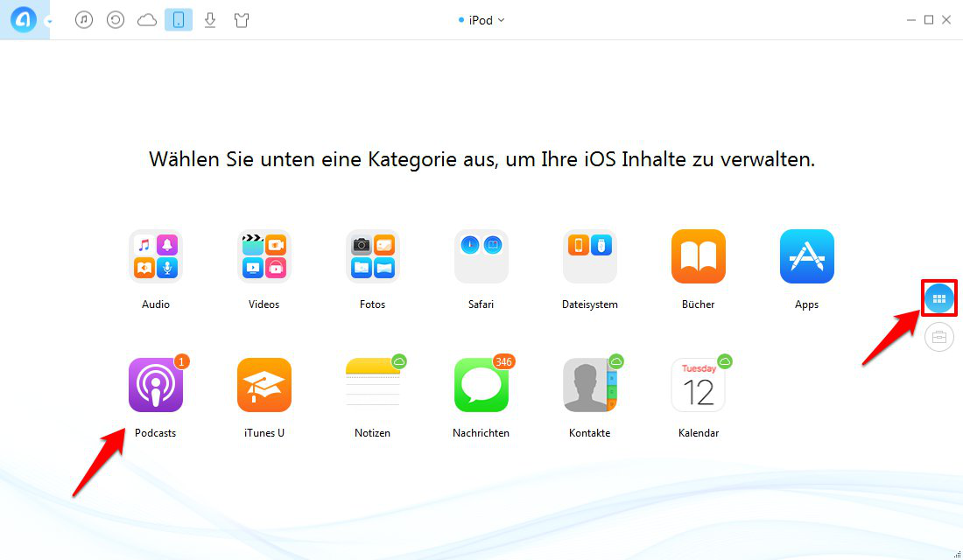
Task: Open the download tab icon
Action: coord(210,19)
